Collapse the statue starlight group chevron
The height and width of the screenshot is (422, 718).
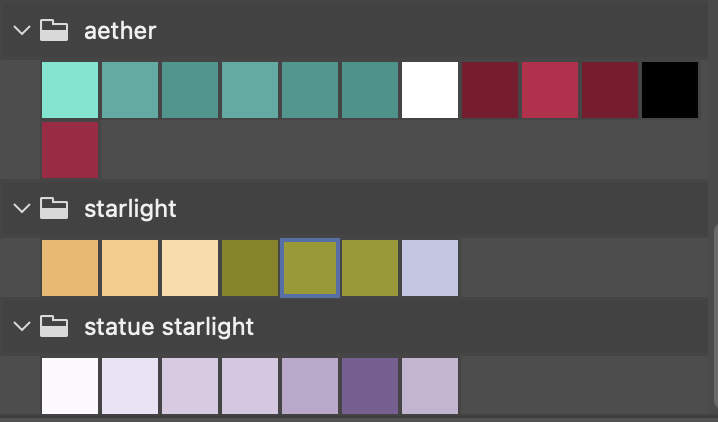tap(22, 326)
